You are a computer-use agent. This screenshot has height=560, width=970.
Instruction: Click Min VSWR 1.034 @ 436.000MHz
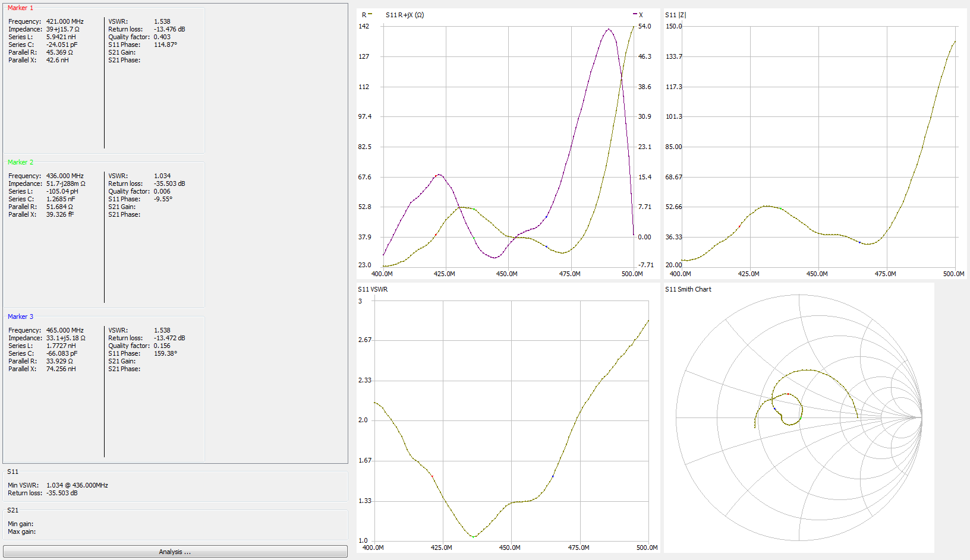click(x=77, y=485)
